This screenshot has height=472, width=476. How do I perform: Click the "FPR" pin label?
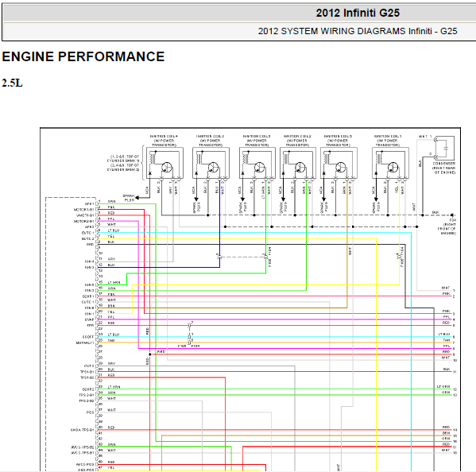coord(91,325)
